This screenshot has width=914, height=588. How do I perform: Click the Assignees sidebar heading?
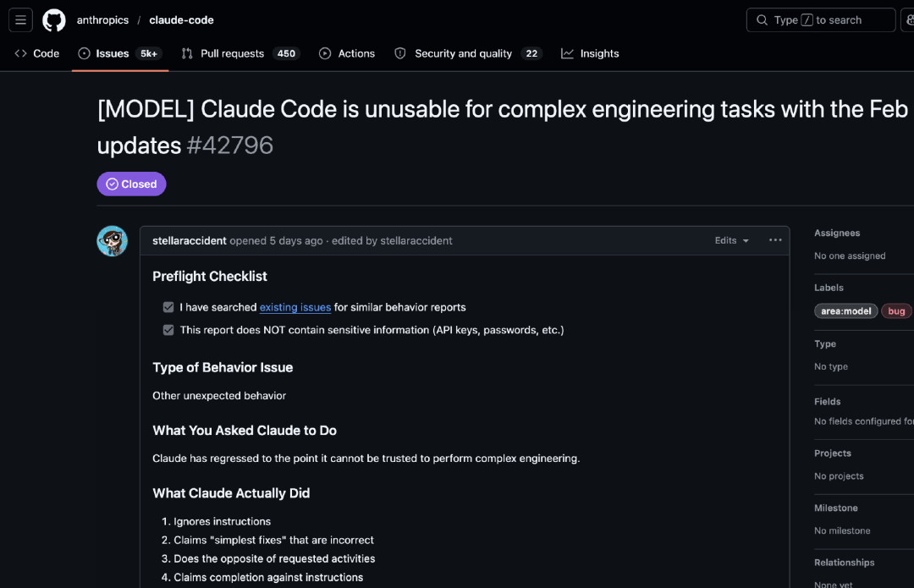pos(837,234)
